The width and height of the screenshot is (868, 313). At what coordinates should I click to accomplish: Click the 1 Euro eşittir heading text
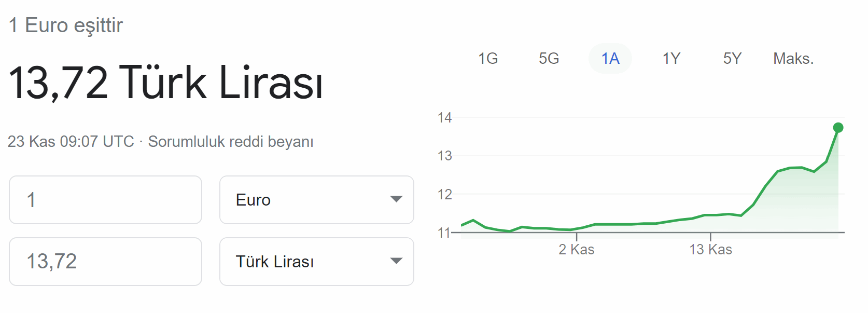(66, 25)
